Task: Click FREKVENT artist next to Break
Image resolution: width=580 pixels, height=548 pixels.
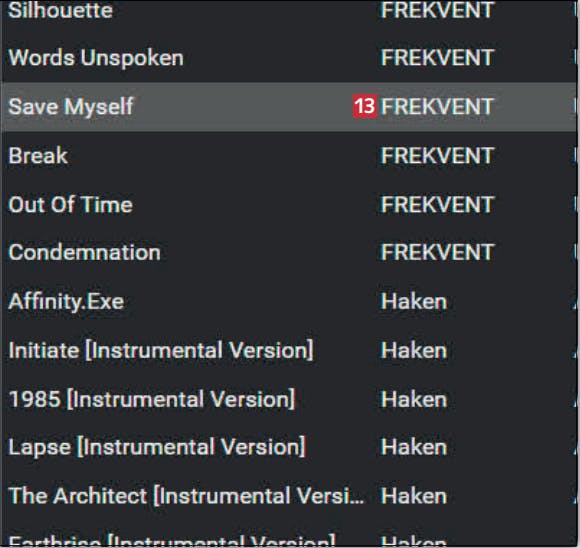Action: point(437,155)
